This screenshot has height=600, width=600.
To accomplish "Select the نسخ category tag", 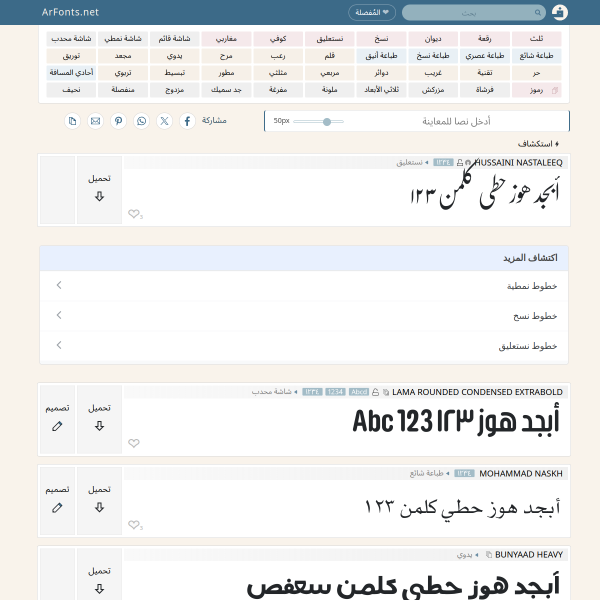I will tap(382, 39).
